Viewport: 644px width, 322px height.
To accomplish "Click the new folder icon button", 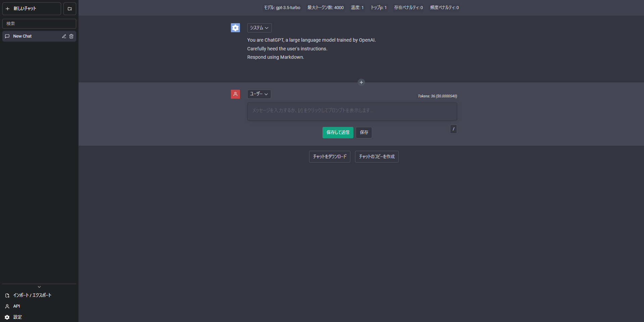I will click(x=70, y=9).
